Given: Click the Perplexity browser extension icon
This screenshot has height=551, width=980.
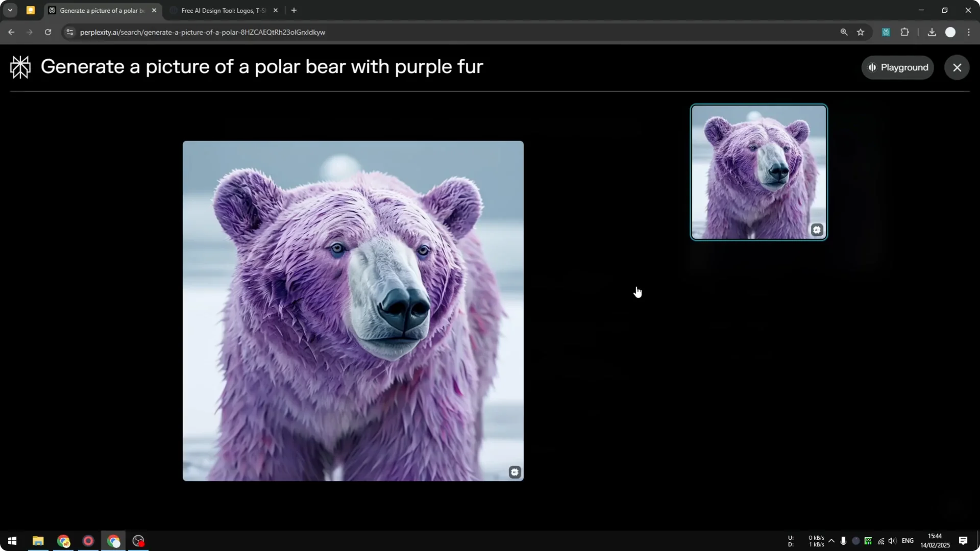Looking at the screenshot, I should [886, 32].
